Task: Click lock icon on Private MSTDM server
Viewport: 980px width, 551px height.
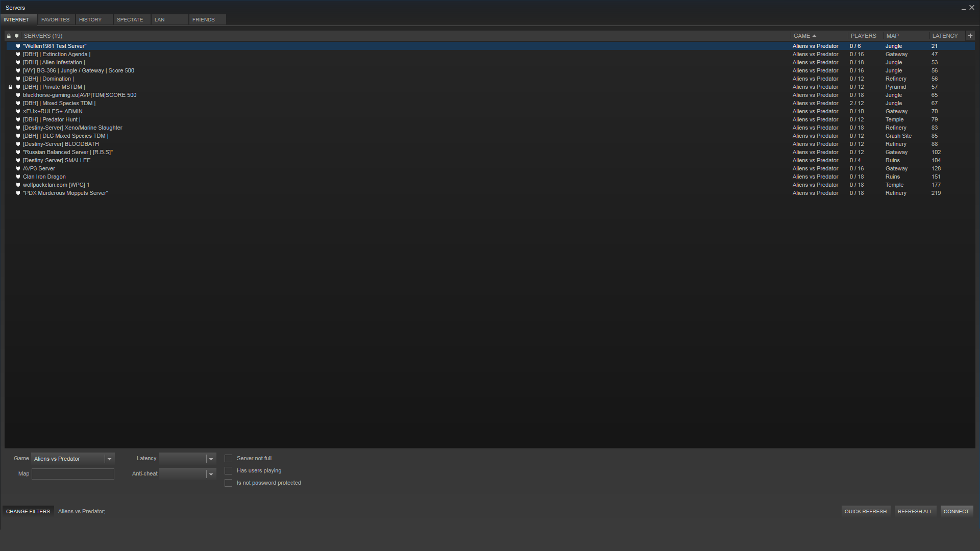Action: [10, 87]
